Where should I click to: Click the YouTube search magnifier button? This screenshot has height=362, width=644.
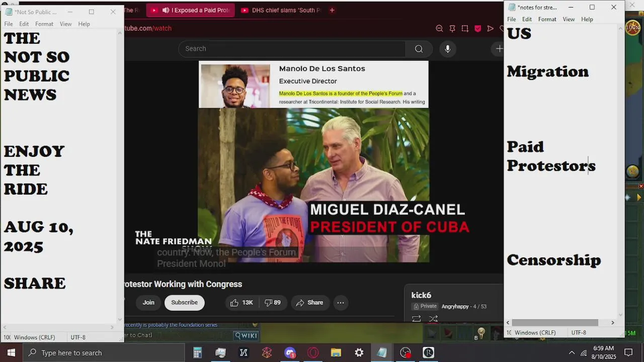coord(419,49)
